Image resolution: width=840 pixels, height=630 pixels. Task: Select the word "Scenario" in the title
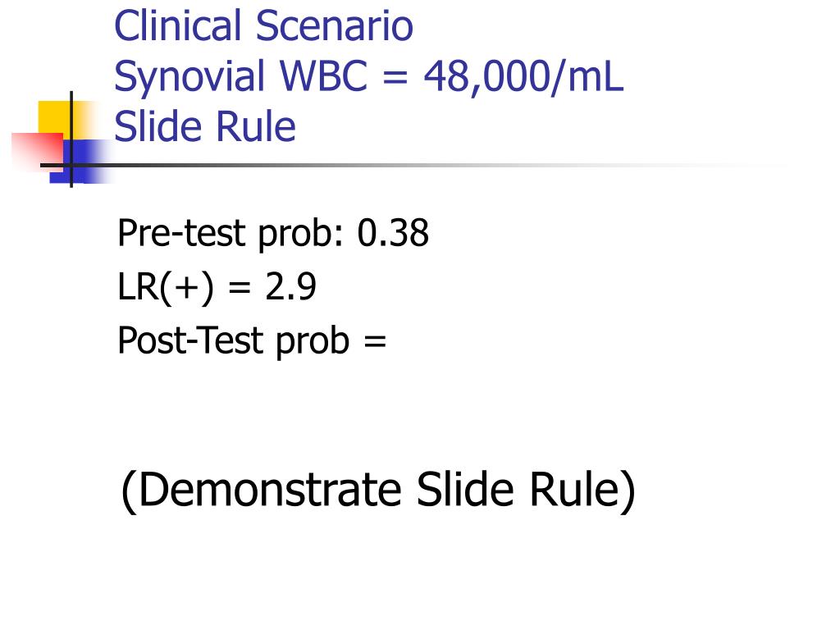[335, 25]
